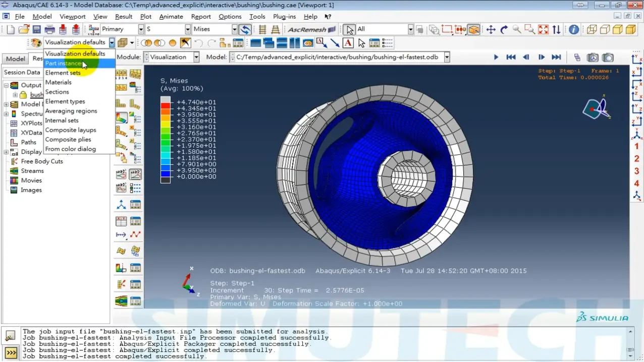This screenshot has height=362, width=644.
Task: Expand the Output Databases tree node
Action: (x=6, y=85)
